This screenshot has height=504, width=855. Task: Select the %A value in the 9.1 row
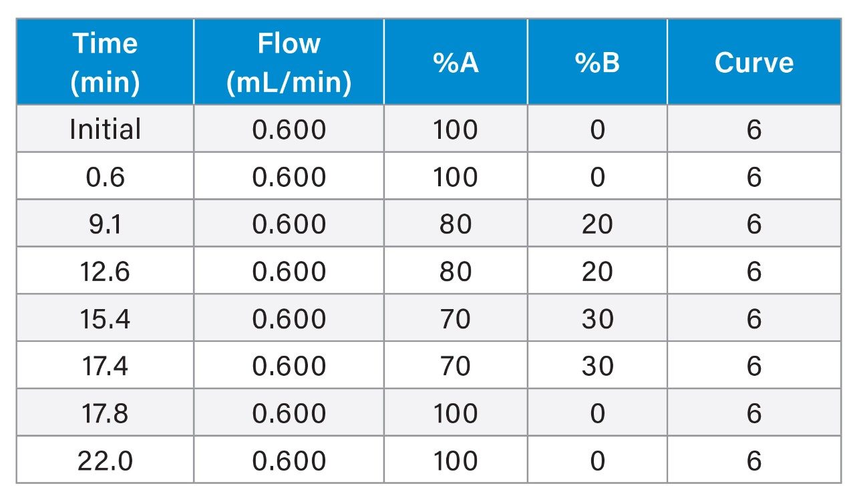click(x=456, y=224)
